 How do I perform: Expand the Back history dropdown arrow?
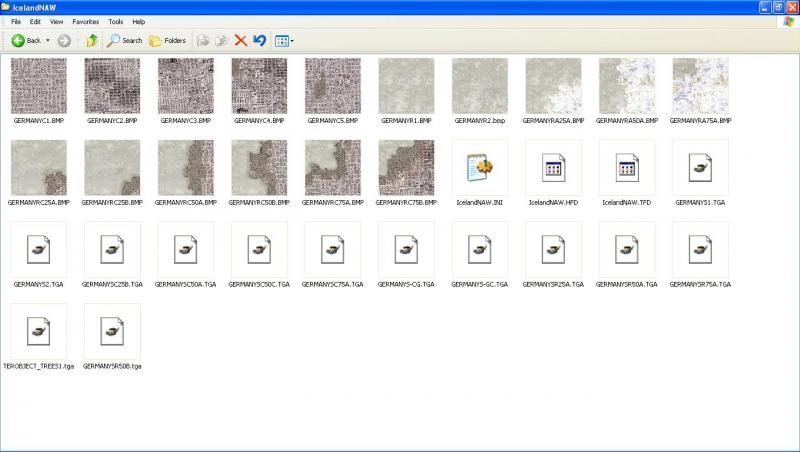click(48, 40)
